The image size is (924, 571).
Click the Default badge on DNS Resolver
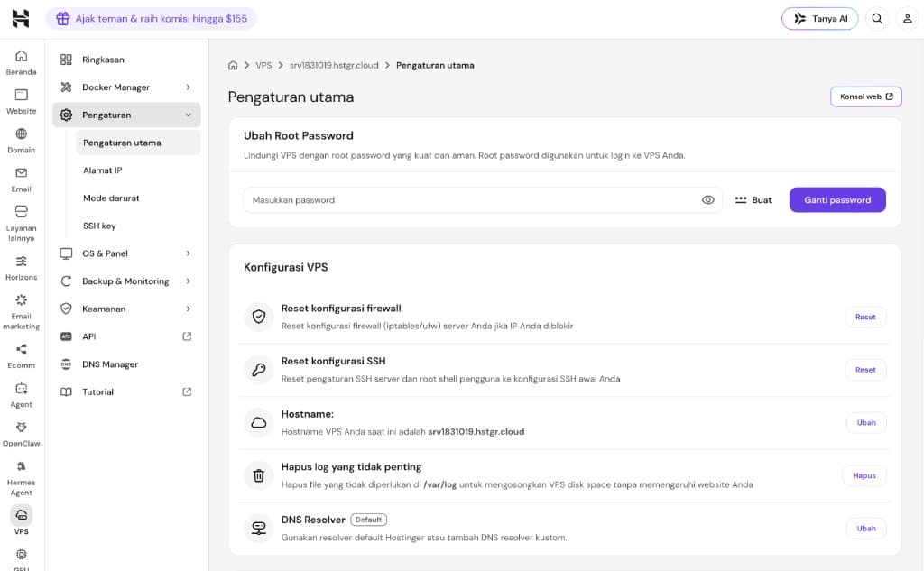(x=368, y=520)
